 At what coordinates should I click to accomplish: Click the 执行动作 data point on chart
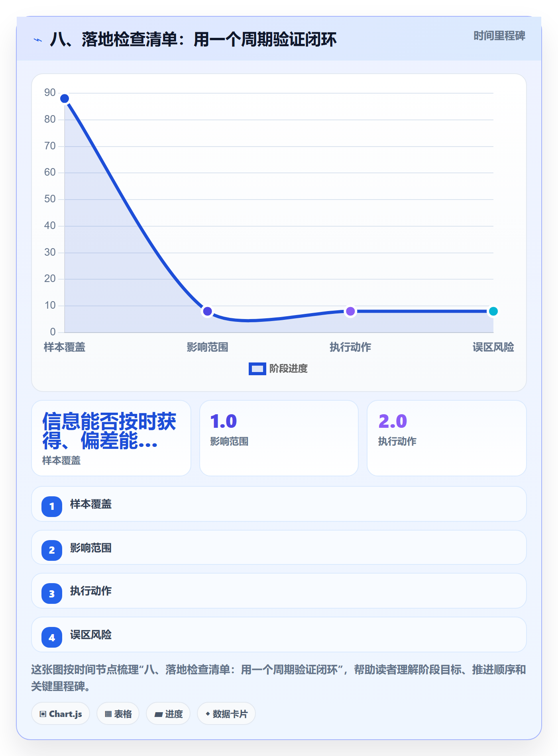[x=350, y=311]
